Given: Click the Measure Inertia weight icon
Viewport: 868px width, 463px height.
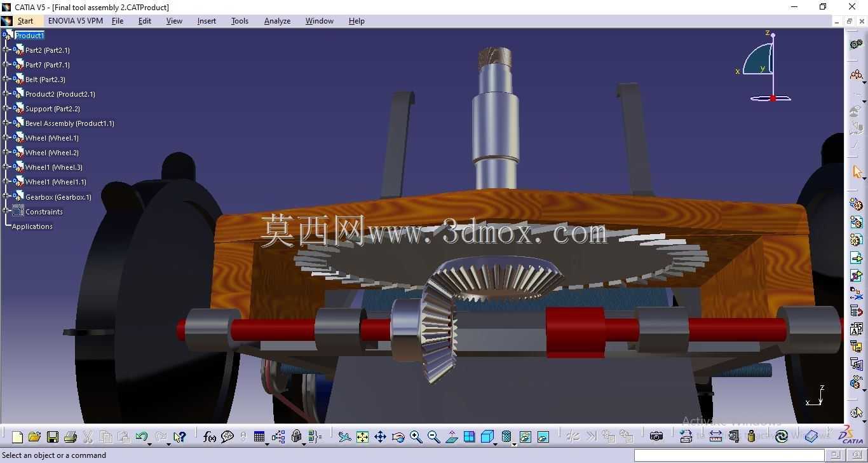Looking at the screenshot, I should tap(751, 437).
